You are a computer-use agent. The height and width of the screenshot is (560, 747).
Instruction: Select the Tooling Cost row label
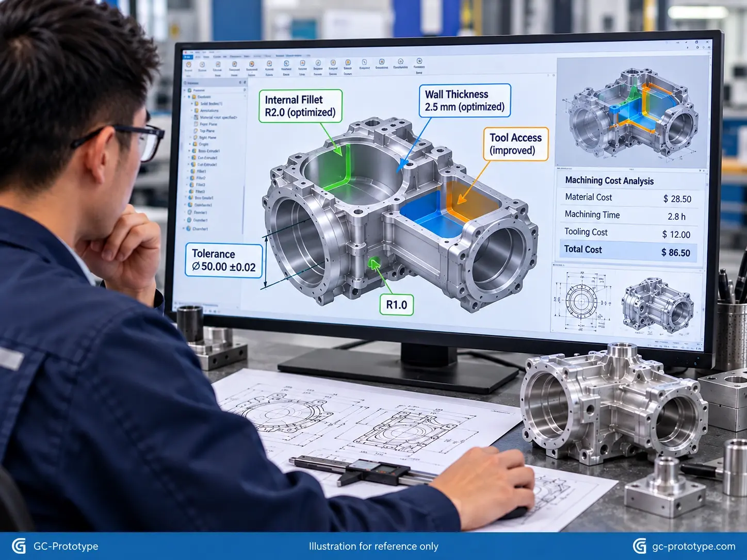click(x=586, y=232)
